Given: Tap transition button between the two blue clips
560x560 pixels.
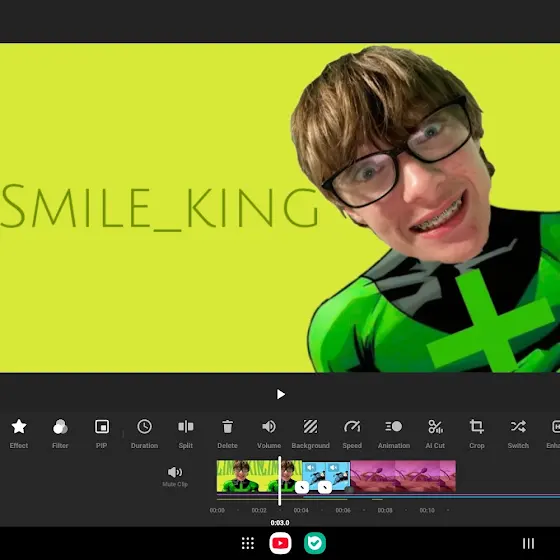Looking at the screenshot, I should 325,487.
